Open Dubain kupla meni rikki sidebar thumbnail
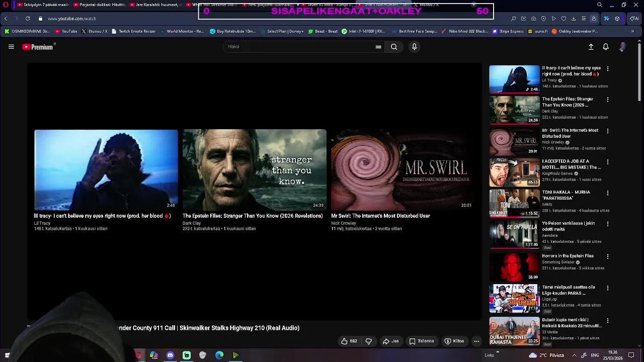The image size is (644, 362). coord(514,331)
